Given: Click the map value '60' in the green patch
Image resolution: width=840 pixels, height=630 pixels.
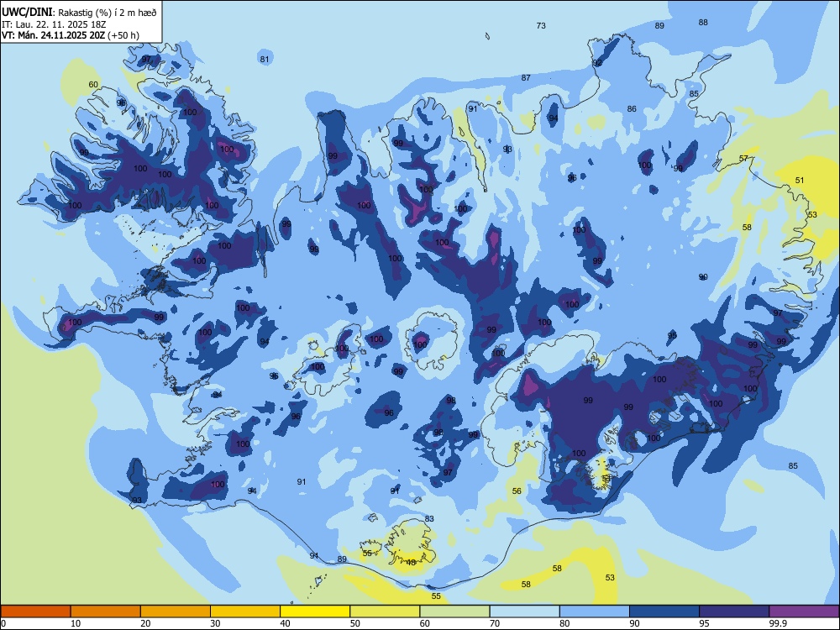Looking at the screenshot, I should pos(93,84).
